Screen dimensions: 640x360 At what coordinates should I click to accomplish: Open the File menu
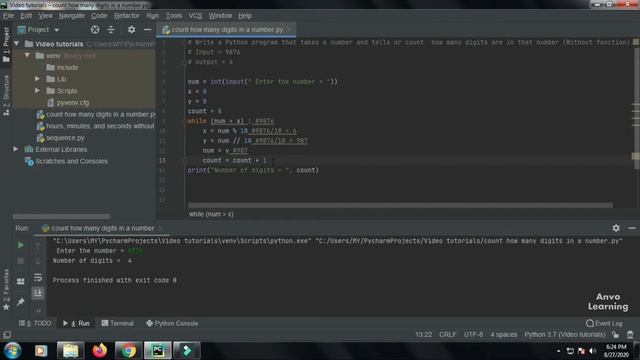pyautogui.click(x=8, y=16)
